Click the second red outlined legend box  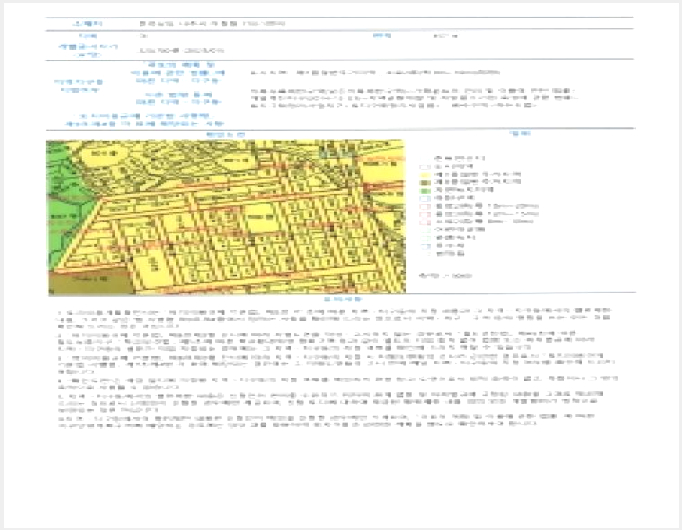[x=425, y=214]
